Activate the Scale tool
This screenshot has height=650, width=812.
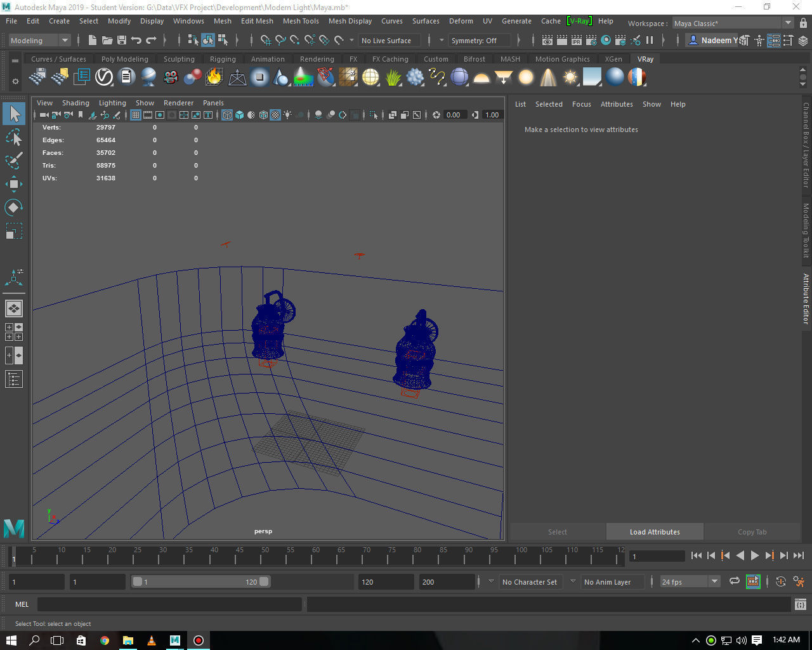(14, 231)
